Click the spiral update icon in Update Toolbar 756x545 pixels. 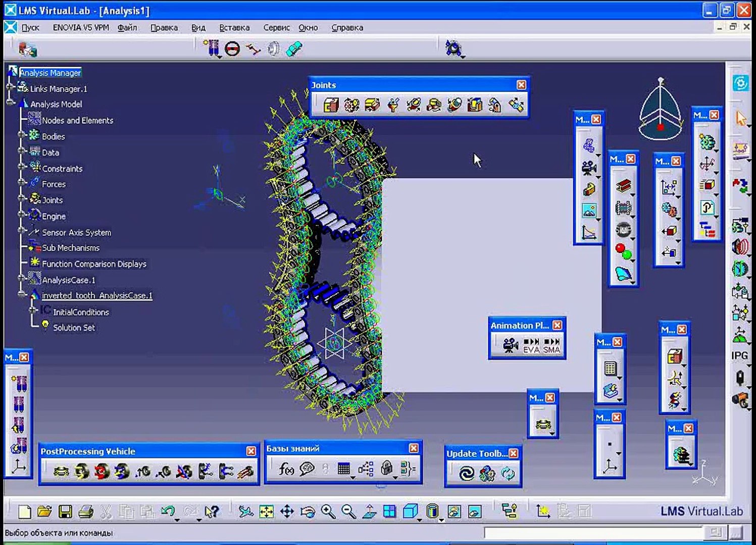(x=466, y=473)
